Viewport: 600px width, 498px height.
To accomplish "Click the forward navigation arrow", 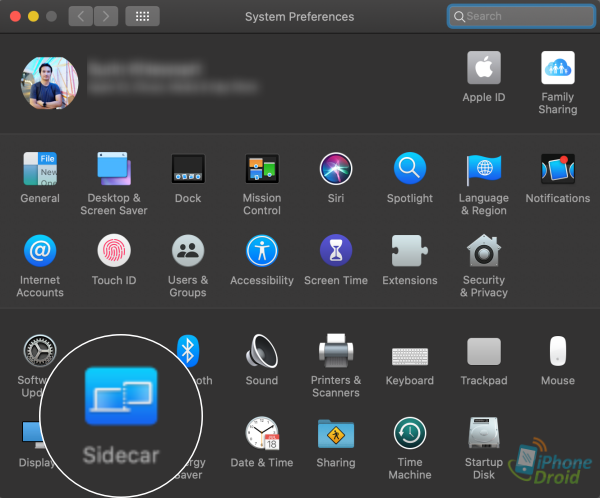I will (x=105, y=17).
